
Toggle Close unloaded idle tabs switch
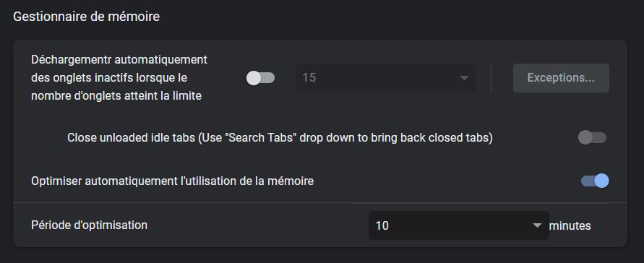coord(592,137)
